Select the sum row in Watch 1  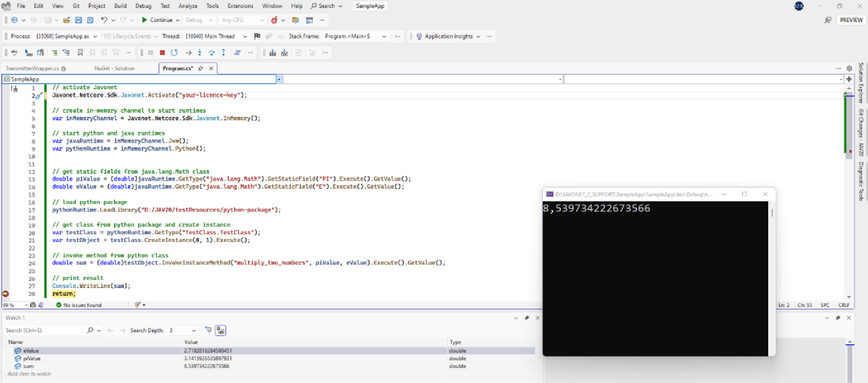pyautogui.click(x=271, y=366)
